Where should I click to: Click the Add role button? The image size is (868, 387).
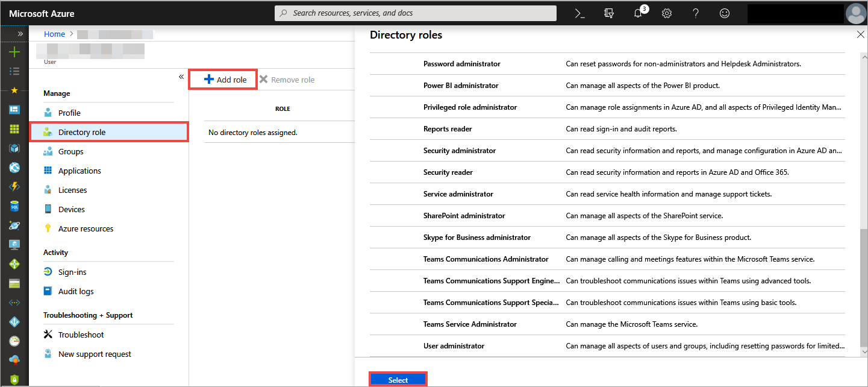[x=224, y=80]
